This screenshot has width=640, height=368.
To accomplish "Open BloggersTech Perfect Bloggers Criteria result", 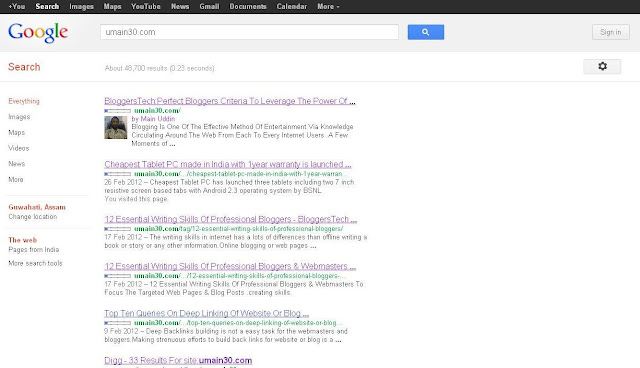I will (x=230, y=101).
